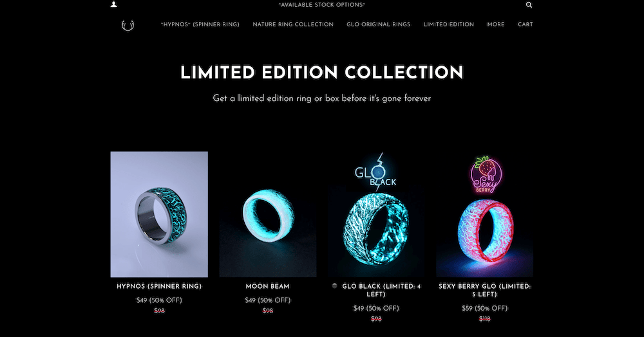The width and height of the screenshot is (644, 337).
Task: Open the "Hypnos" (Spinner Ring) menu
Action: coord(200,24)
